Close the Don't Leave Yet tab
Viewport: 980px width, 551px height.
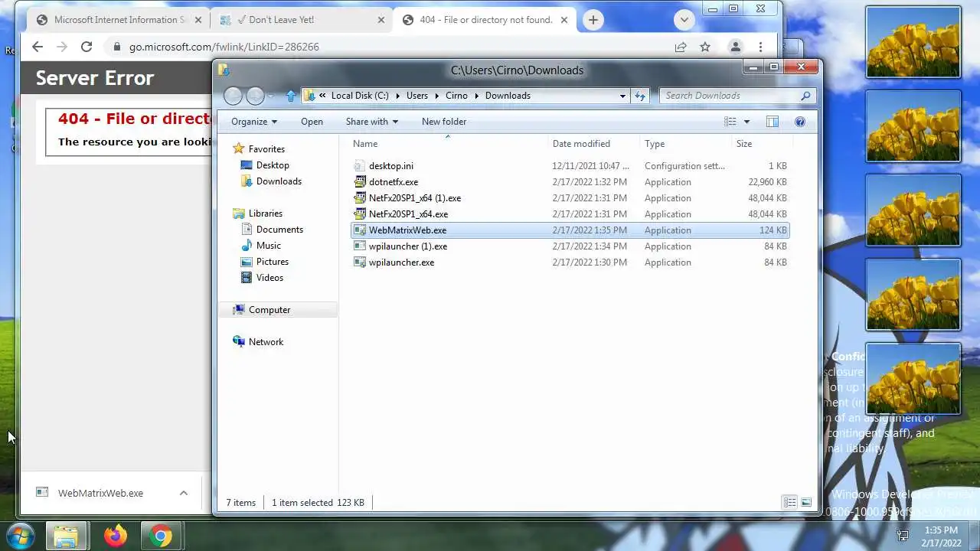[x=381, y=20]
